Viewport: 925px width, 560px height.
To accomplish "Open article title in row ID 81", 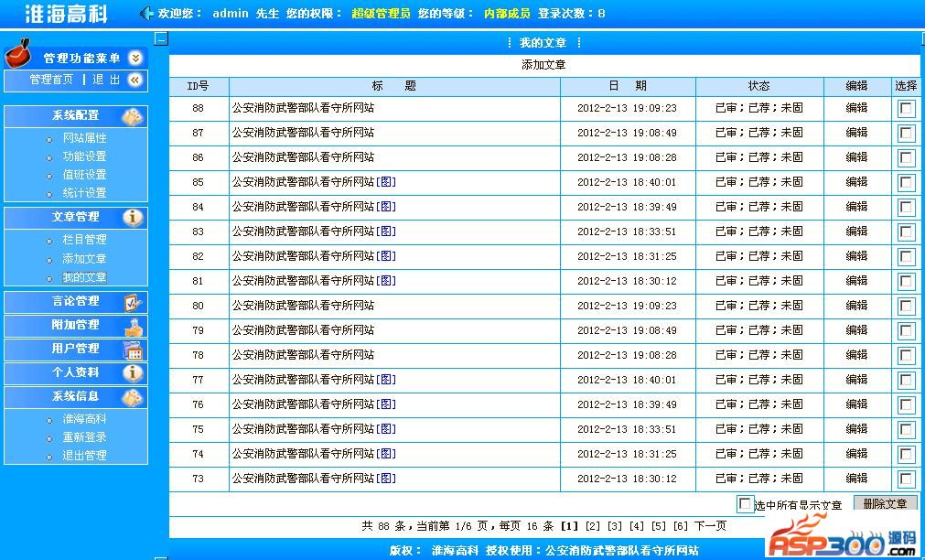I will click(303, 281).
